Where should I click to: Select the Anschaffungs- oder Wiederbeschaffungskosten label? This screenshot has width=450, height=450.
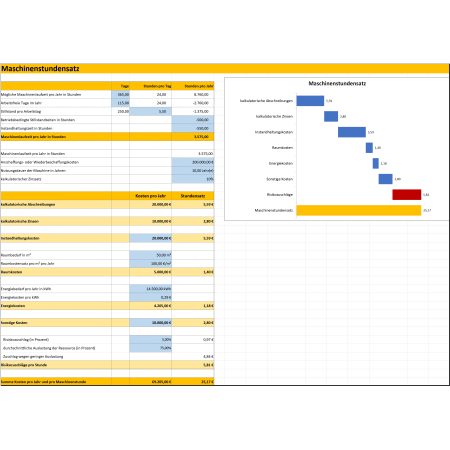(40, 162)
